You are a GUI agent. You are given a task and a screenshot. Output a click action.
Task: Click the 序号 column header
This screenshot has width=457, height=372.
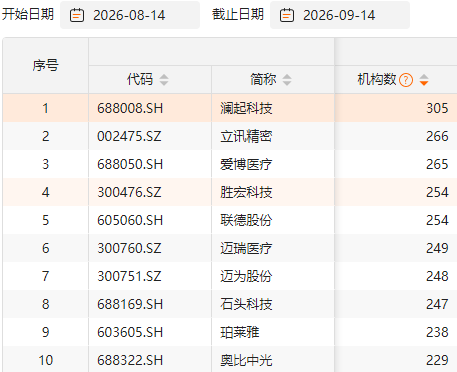[46, 65]
